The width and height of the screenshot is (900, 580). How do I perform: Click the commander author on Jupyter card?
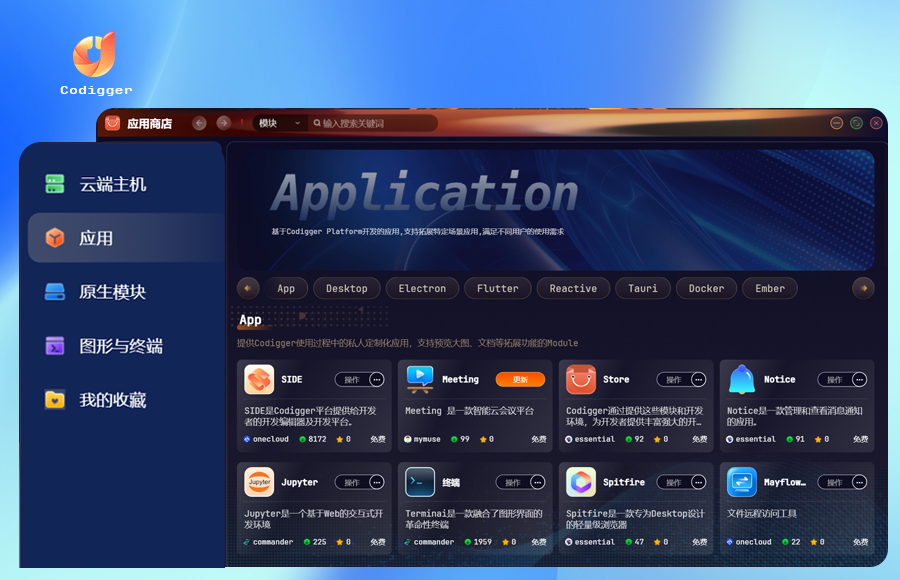coord(269,542)
